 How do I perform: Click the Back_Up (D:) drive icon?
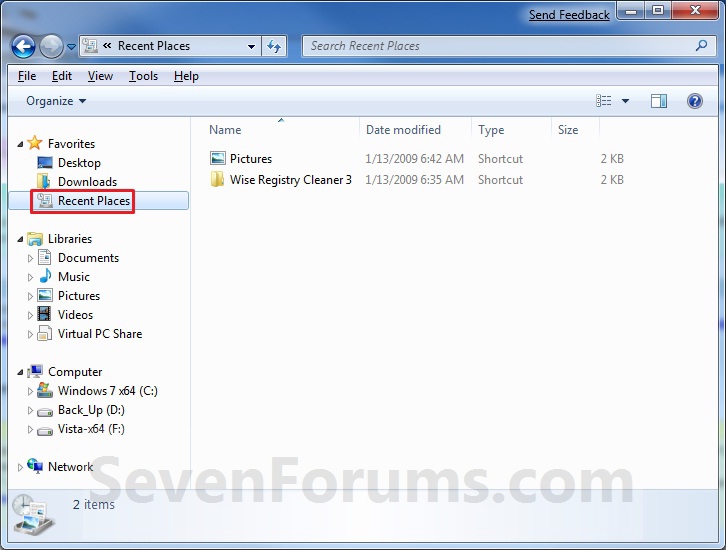[x=45, y=412]
